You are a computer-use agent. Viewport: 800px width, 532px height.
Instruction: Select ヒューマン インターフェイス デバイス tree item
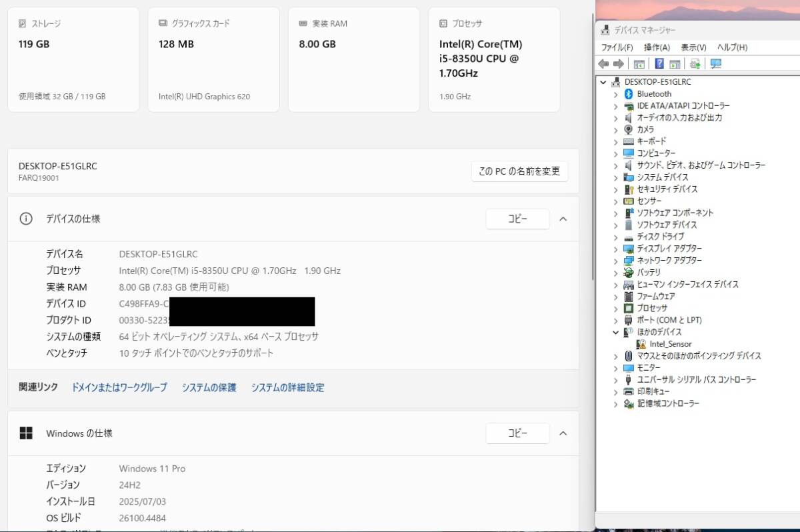pos(687,284)
